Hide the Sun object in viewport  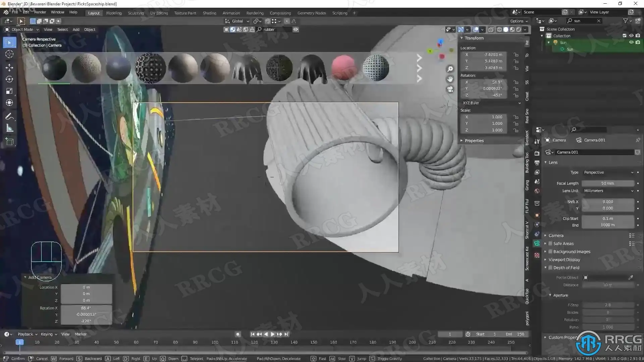(x=631, y=43)
